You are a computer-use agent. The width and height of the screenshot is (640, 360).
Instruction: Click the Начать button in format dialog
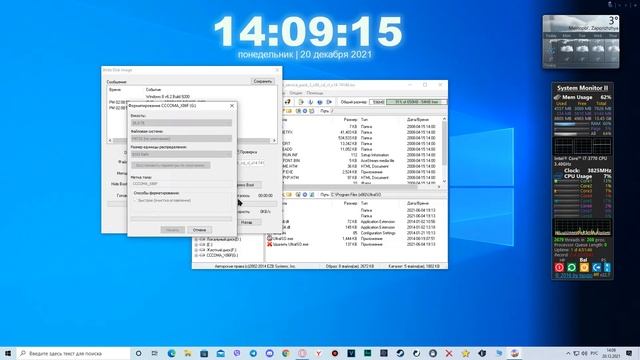click(173, 230)
